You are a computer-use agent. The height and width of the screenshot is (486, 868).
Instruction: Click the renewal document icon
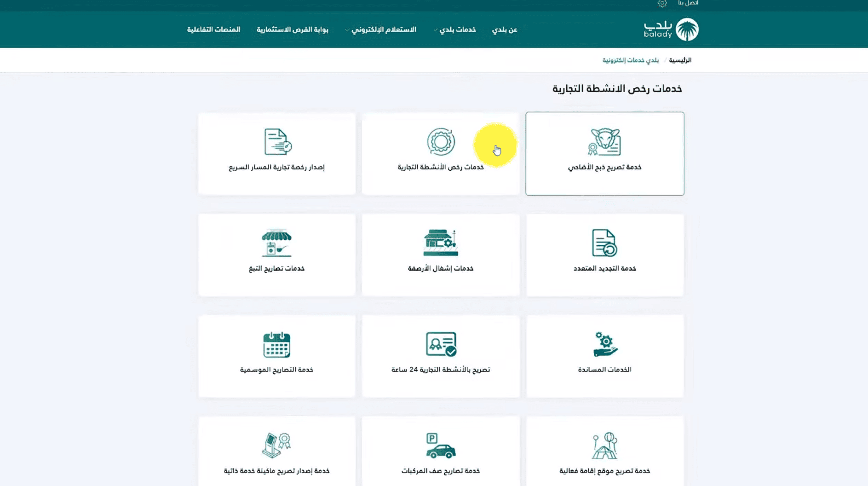pos(604,243)
